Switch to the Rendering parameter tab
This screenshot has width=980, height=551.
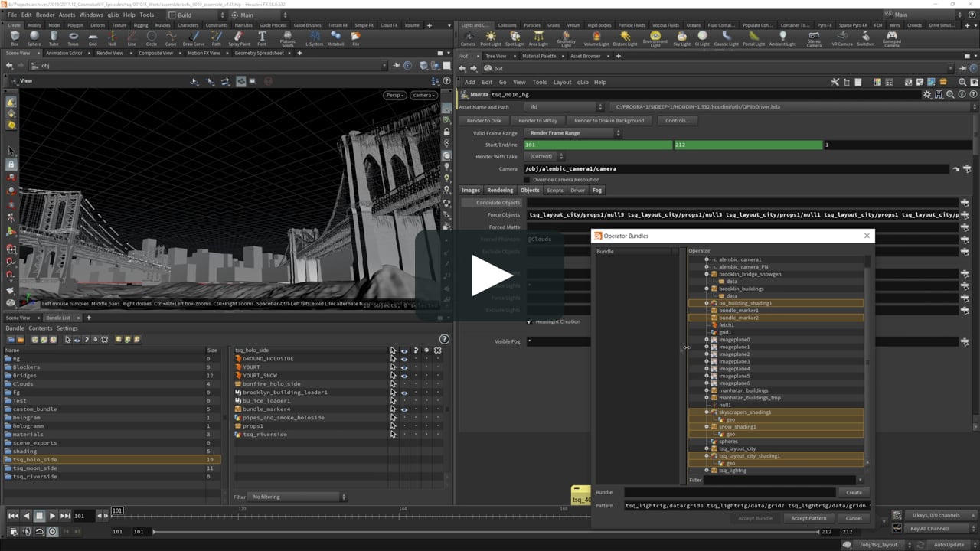(500, 190)
